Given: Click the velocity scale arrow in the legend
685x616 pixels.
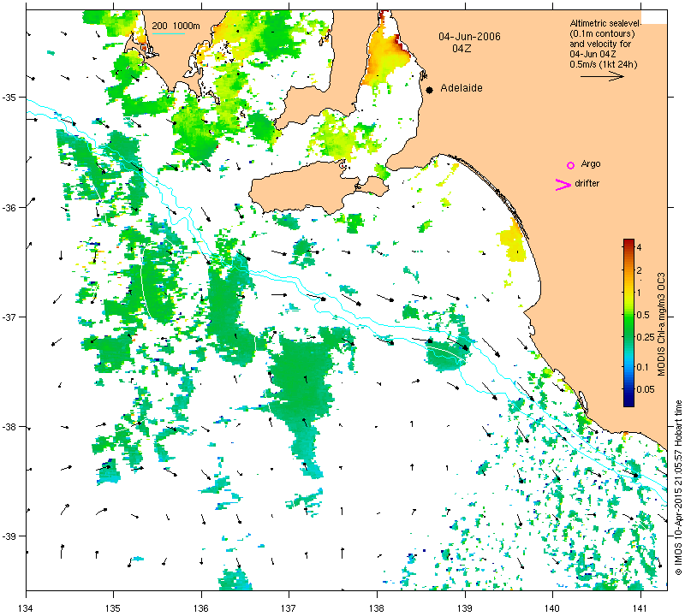Looking at the screenshot, I should coord(602,76).
